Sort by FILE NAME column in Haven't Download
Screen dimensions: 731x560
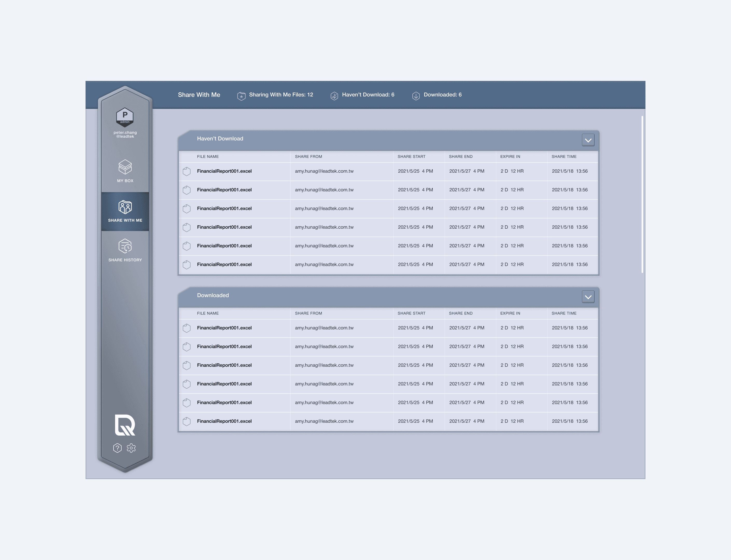click(208, 157)
